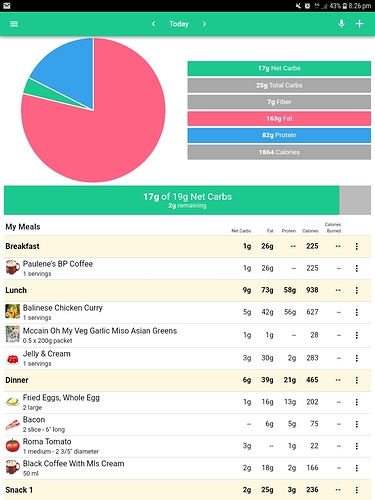Open three-dot menu for Breakfast row
The width and height of the screenshot is (375, 500).
[357, 246]
